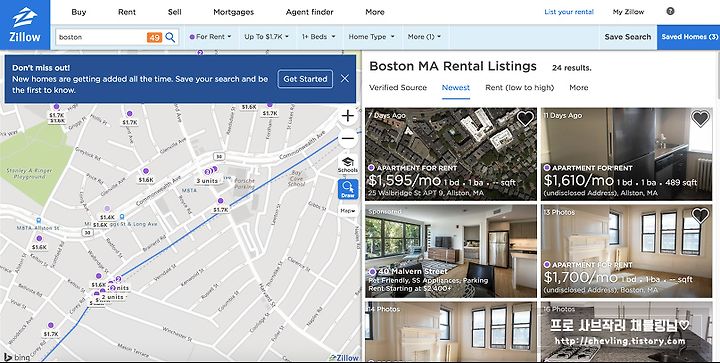Click the List your rental link

(x=569, y=12)
